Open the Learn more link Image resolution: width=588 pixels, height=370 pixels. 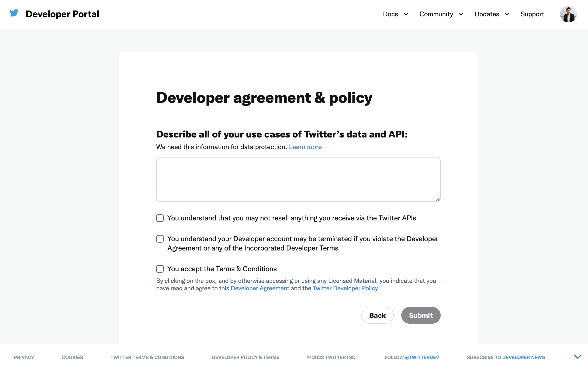click(305, 147)
